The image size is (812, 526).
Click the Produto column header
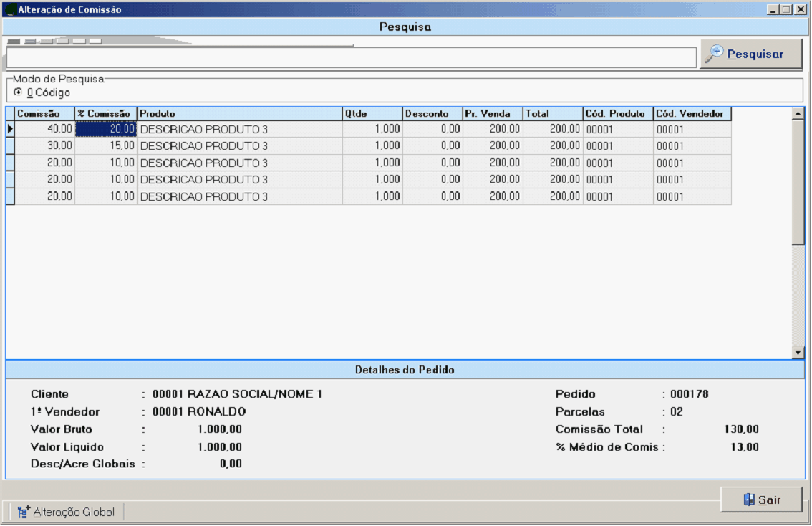[239, 114]
